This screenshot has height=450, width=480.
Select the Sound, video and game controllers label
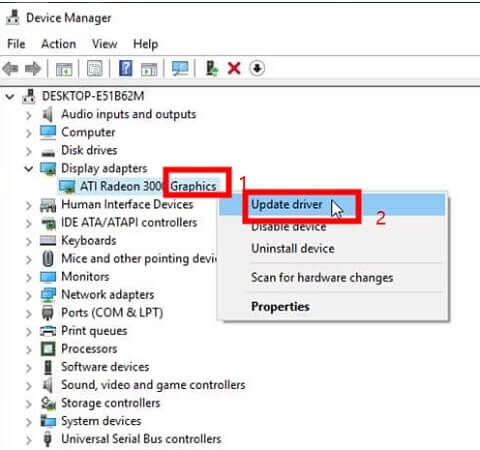(x=153, y=385)
